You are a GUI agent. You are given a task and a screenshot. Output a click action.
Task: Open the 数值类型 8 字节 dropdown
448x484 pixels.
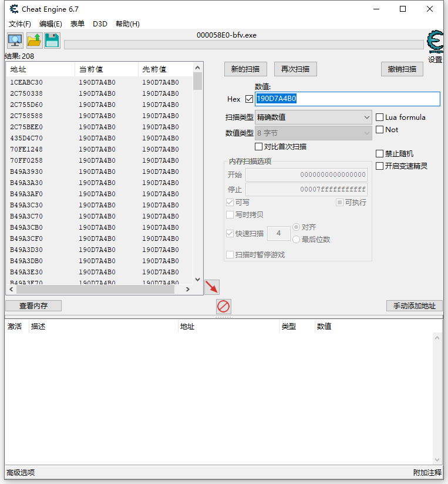(x=313, y=133)
